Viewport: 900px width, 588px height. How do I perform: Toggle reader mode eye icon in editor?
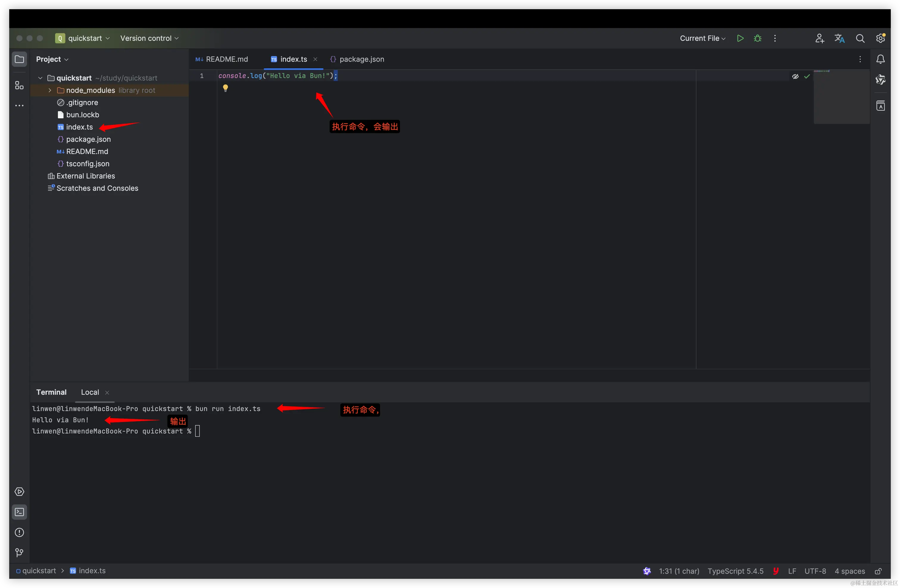coord(795,76)
